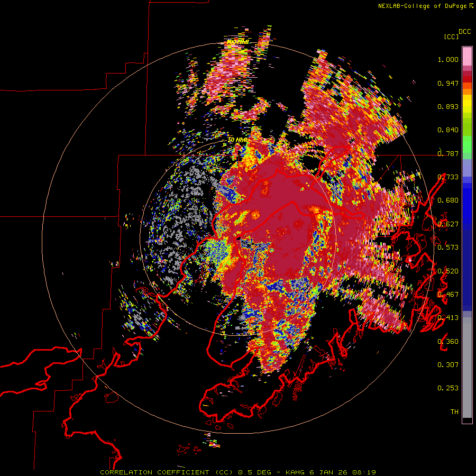Click the 1.000 value on color scale
476x476 pixels.
pyautogui.click(x=448, y=59)
